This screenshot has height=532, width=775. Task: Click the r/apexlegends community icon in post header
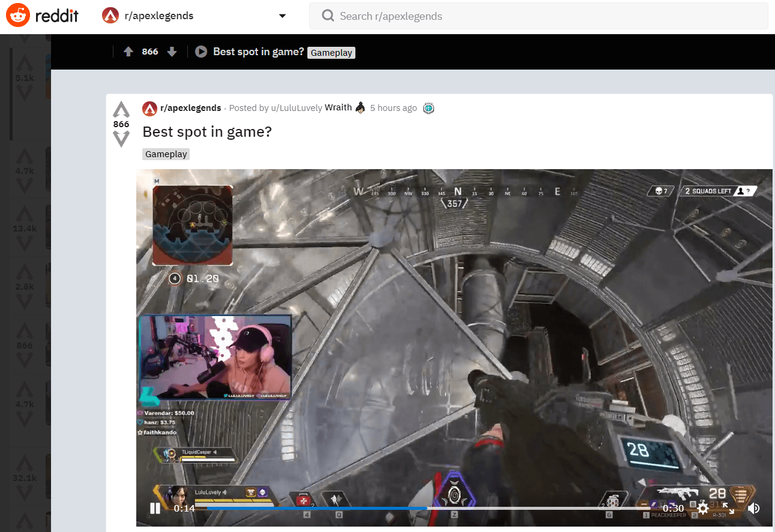[149, 109]
